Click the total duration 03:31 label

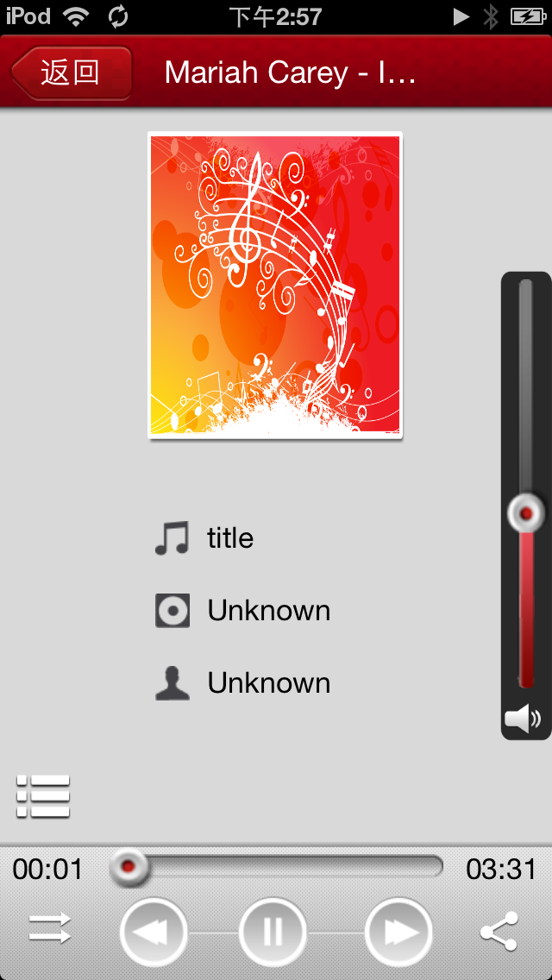pos(501,870)
